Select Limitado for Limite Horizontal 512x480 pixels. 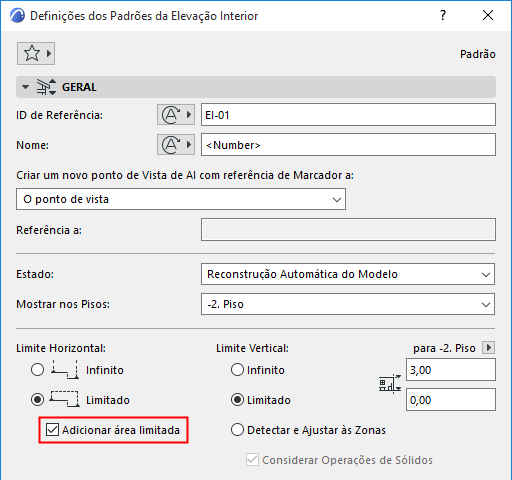point(37,399)
